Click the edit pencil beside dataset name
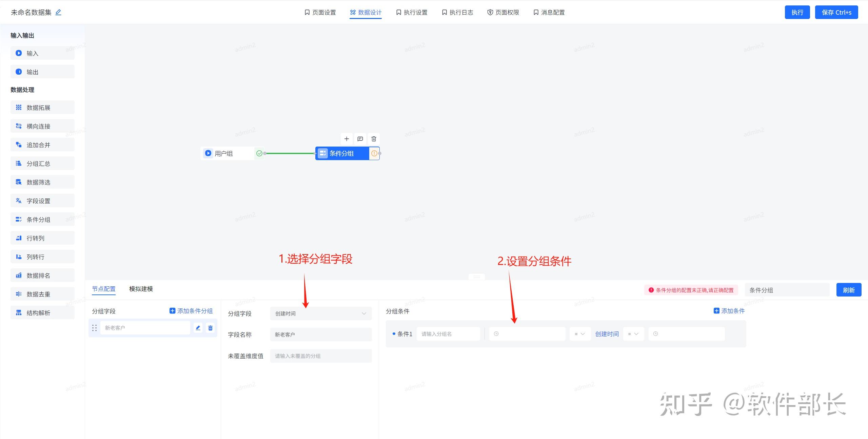This screenshot has width=868, height=439. coord(58,12)
